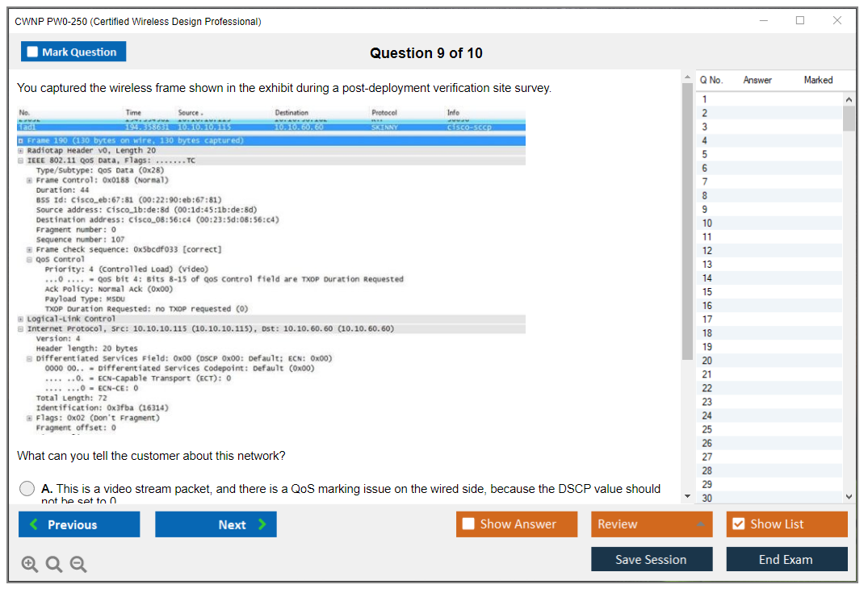Click the End Exam button

786,559
